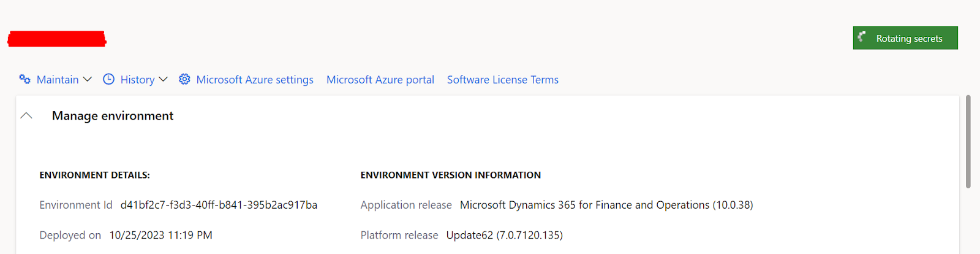Viewport: 980px width, 254px height.
Task: Click the redacted environment name title
Action: coord(57,39)
